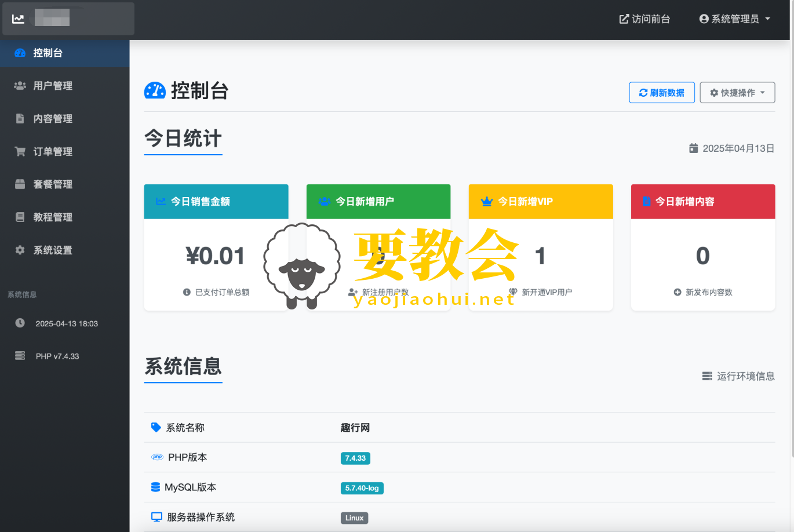This screenshot has width=794, height=532.
Task: Click the 今日新增用户 card header
Action: (378, 202)
